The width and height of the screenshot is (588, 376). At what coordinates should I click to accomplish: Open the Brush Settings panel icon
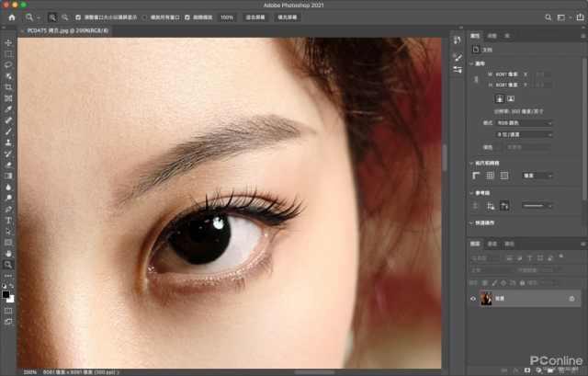pyautogui.click(x=458, y=57)
